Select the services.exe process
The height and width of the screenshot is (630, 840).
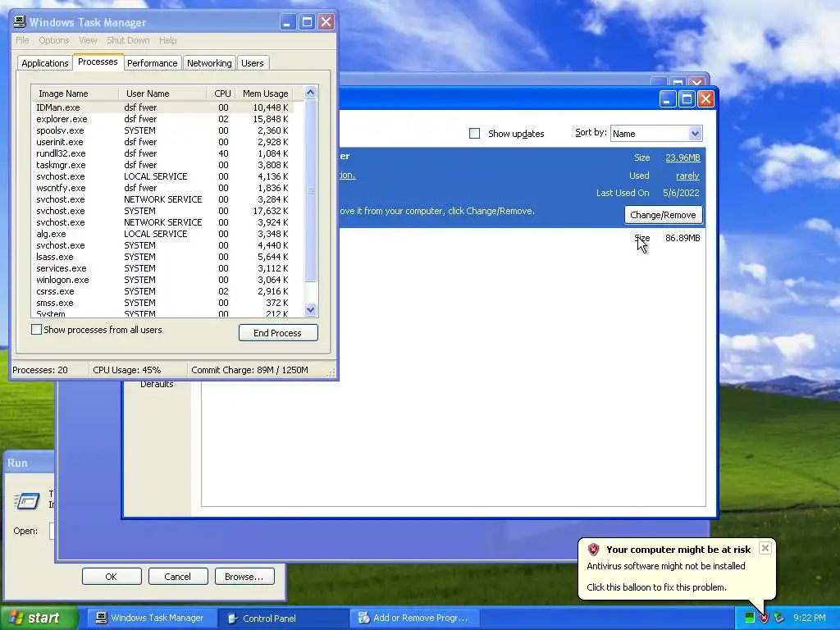[163, 268]
